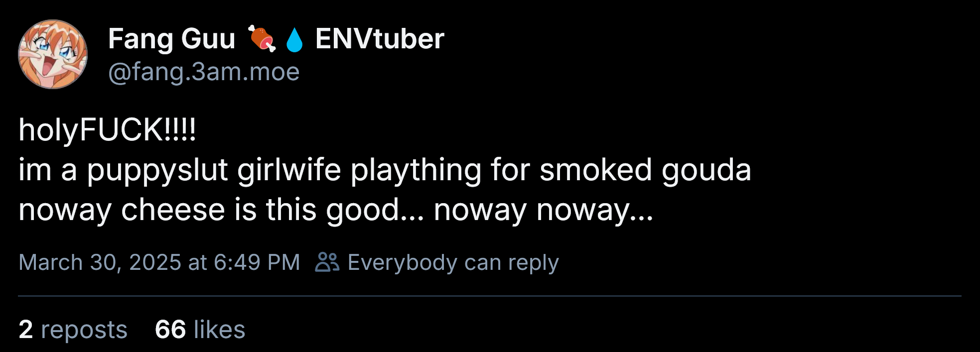This screenshot has width=980, height=352.
Task: Open the "Everybody can reply" setting
Action: tap(453, 262)
